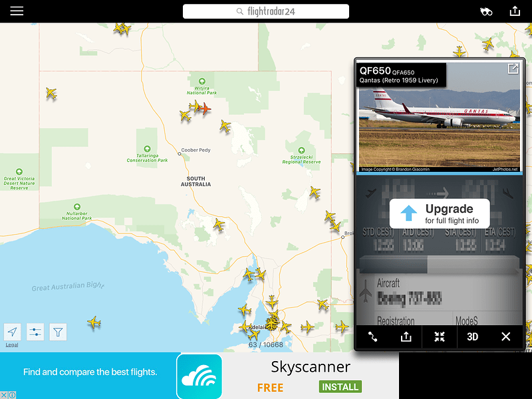
Task: Close the QF650 flight panel
Action: pos(505,336)
